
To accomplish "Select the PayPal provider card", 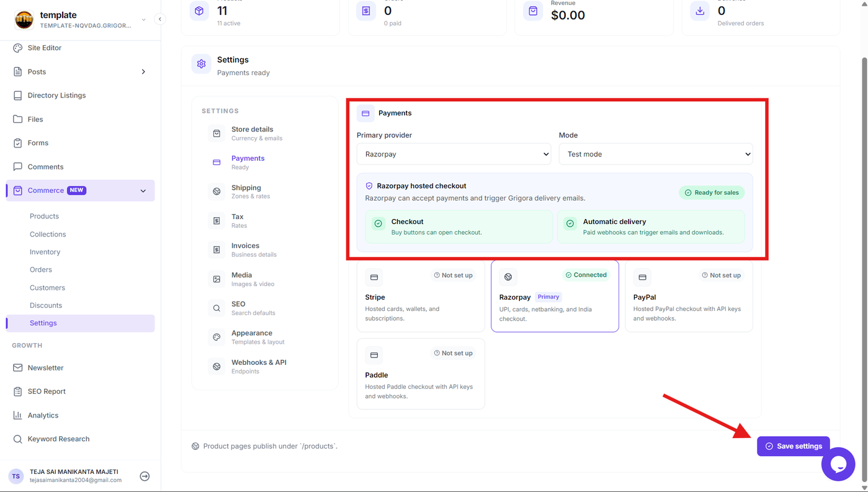I will click(x=689, y=296).
